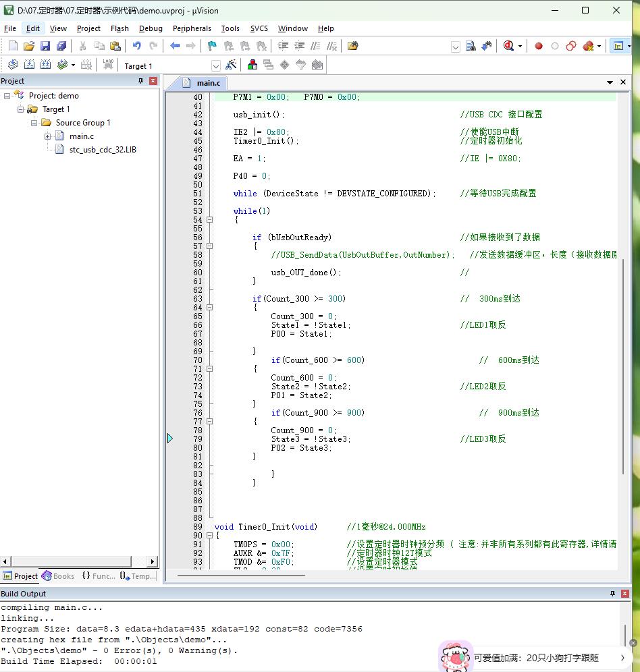Insert a bookmark with the flag icon

click(x=212, y=46)
